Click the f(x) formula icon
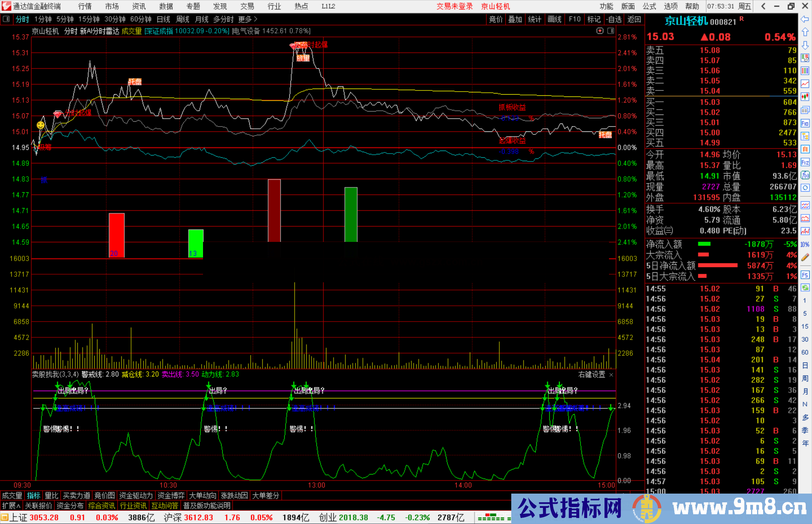Image resolution: width=812 pixels, height=524 pixels. [805, 175]
